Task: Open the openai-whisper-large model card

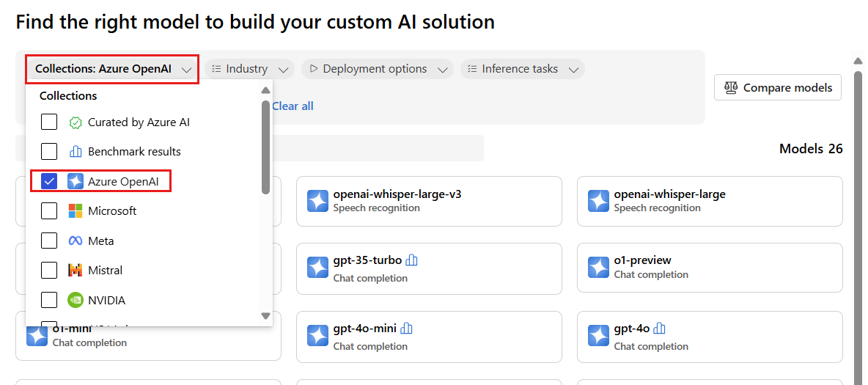Action: coord(709,201)
